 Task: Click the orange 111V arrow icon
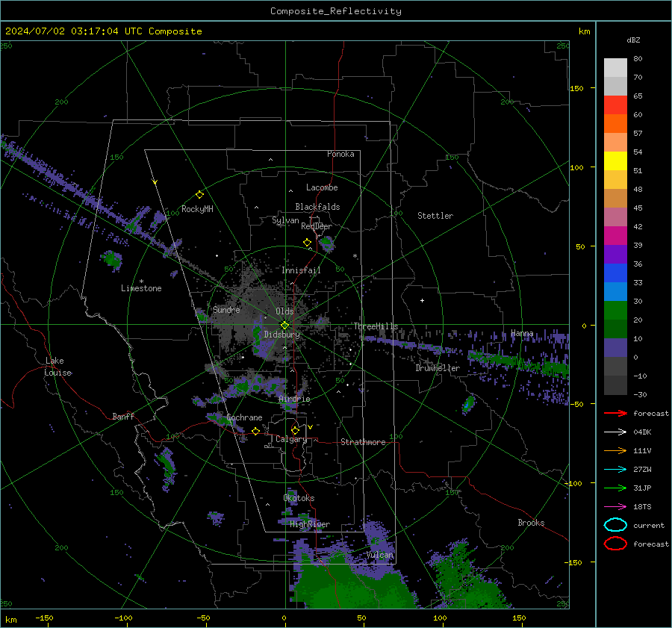tap(615, 450)
